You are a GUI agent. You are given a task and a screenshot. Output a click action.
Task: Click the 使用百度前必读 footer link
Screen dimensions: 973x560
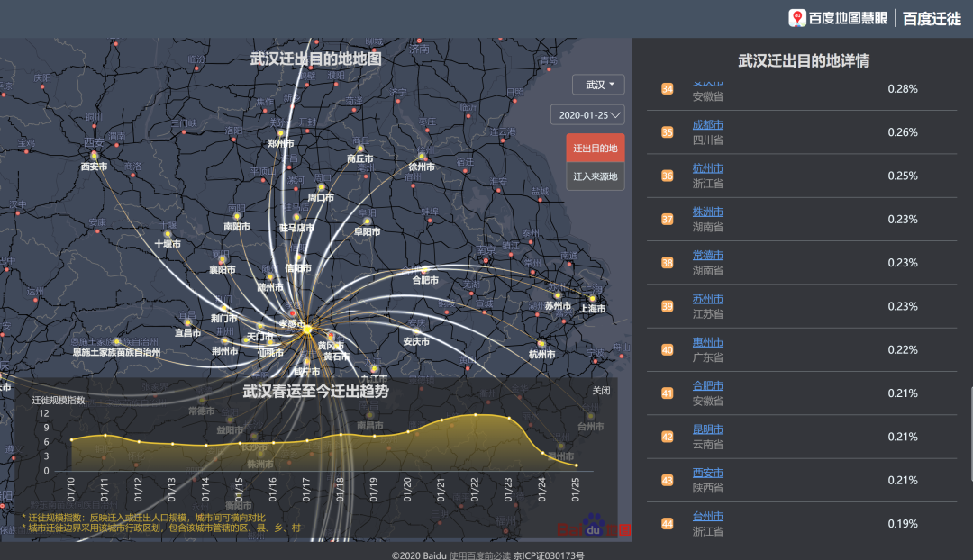[x=480, y=555]
